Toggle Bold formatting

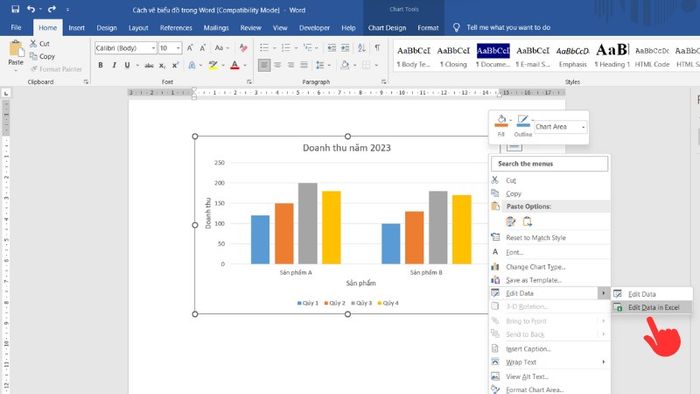(100, 66)
